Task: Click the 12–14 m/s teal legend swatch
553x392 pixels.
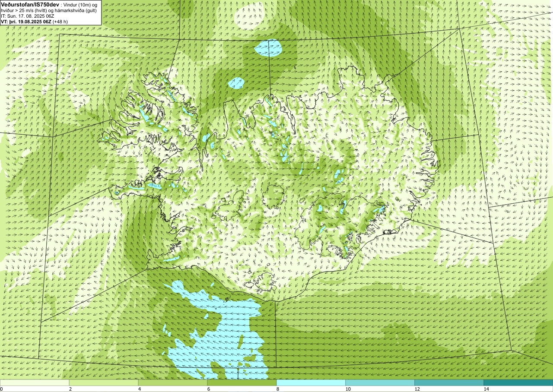Action: (x=449, y=383)
